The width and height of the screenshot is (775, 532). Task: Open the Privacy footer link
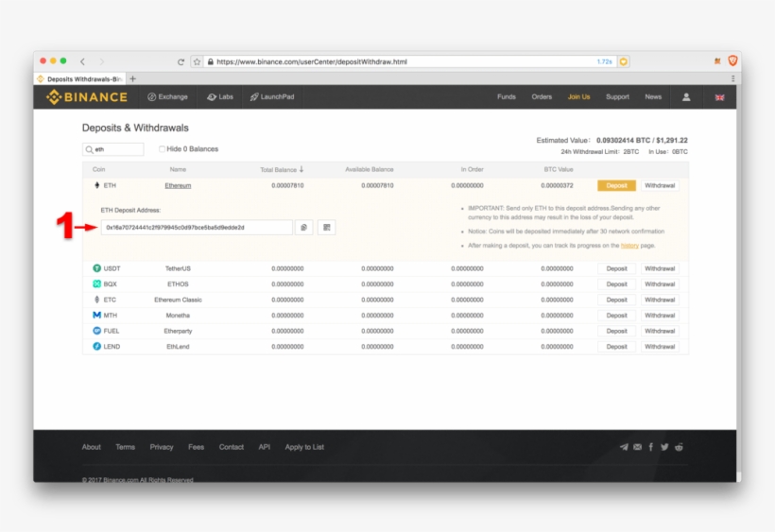point(162,447)
